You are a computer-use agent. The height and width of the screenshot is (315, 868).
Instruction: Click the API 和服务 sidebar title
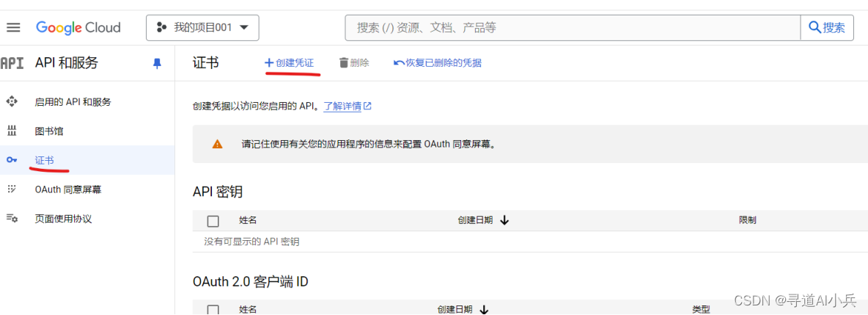click(67, 63)
